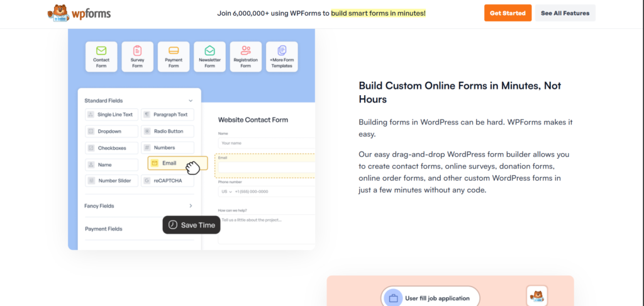Click the Checkboxes field icon
The width and height of the screenshot is (644, 306).
tap(91, 148)
